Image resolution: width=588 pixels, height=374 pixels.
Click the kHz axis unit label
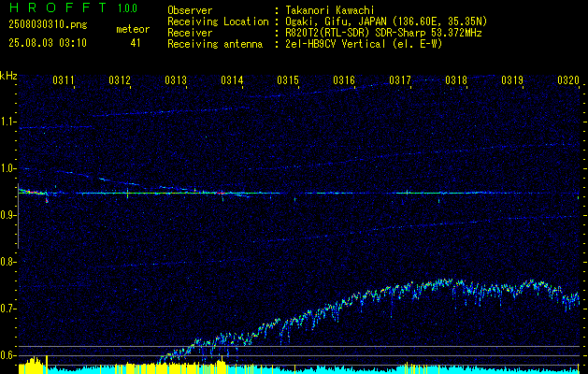click(x=8, y=76)
